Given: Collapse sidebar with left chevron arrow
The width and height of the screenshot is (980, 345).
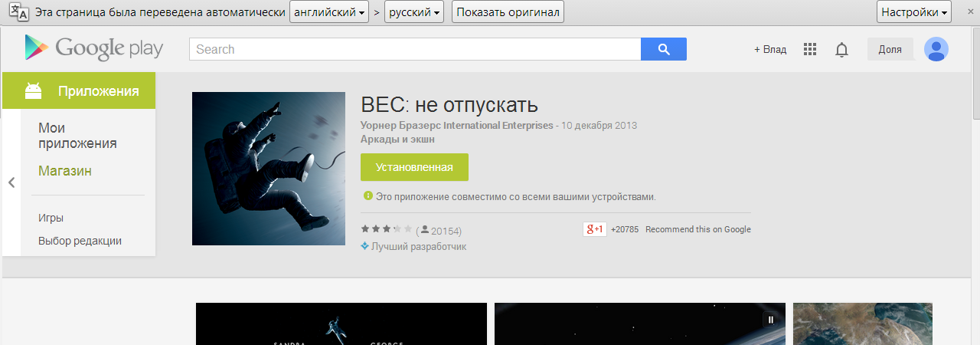Looking at the screenshot, I should tap(11, 182).
